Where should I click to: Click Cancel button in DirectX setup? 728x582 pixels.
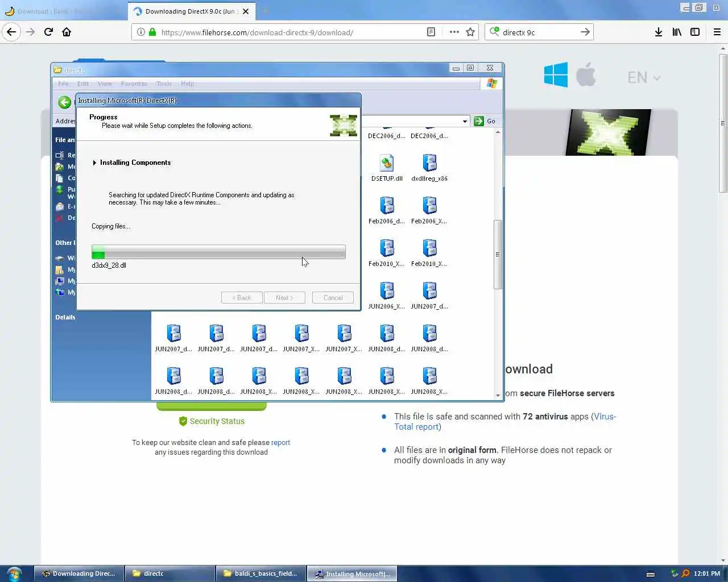pyautogui.click(x=333, y=298)
